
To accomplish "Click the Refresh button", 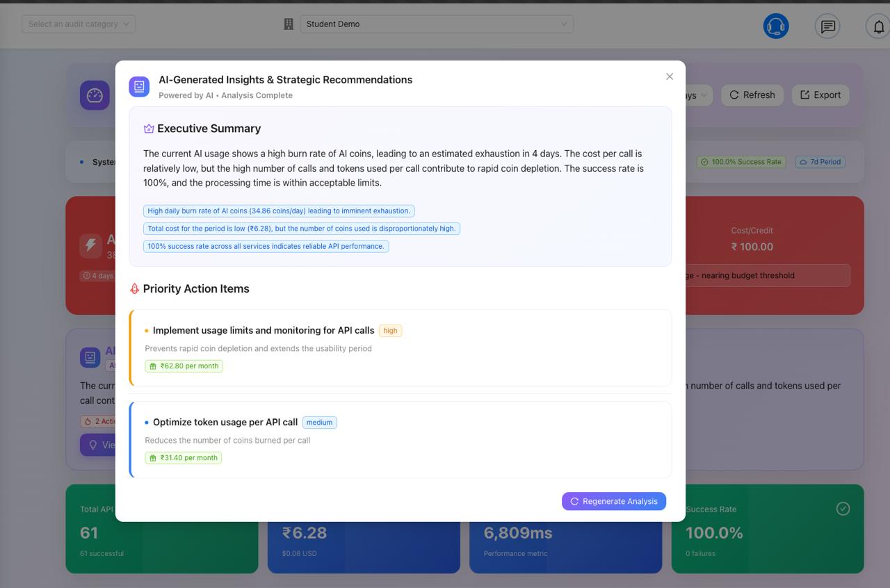I will coord(752,95).
